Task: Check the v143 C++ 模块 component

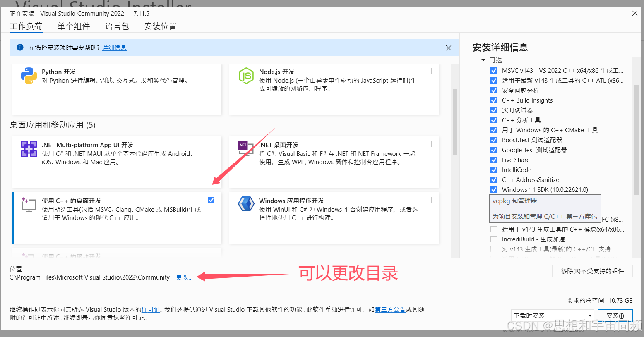Action: 494,229
